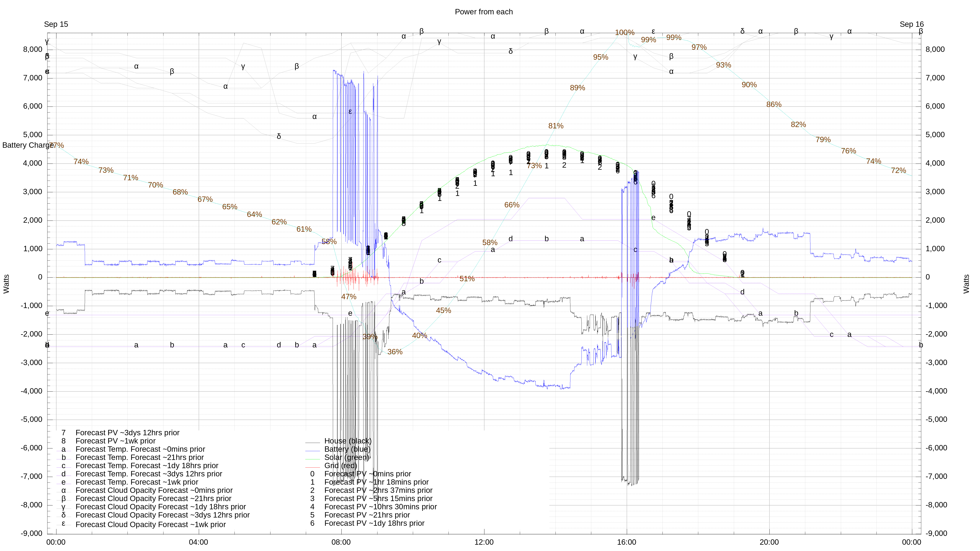The image size is (980, 551).
Task: Click the 'Sep 16' date label
Action: coord(911,24)
